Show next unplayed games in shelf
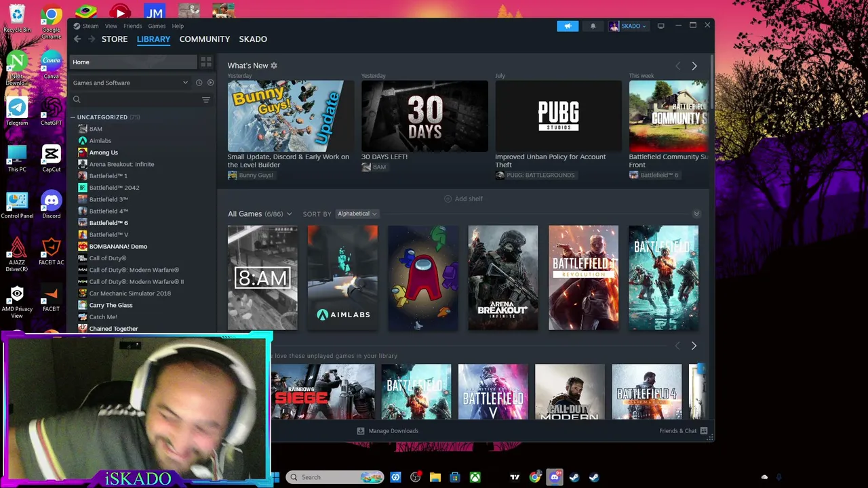The width and height of the screenshot is (868, 488). coord(693,346)
